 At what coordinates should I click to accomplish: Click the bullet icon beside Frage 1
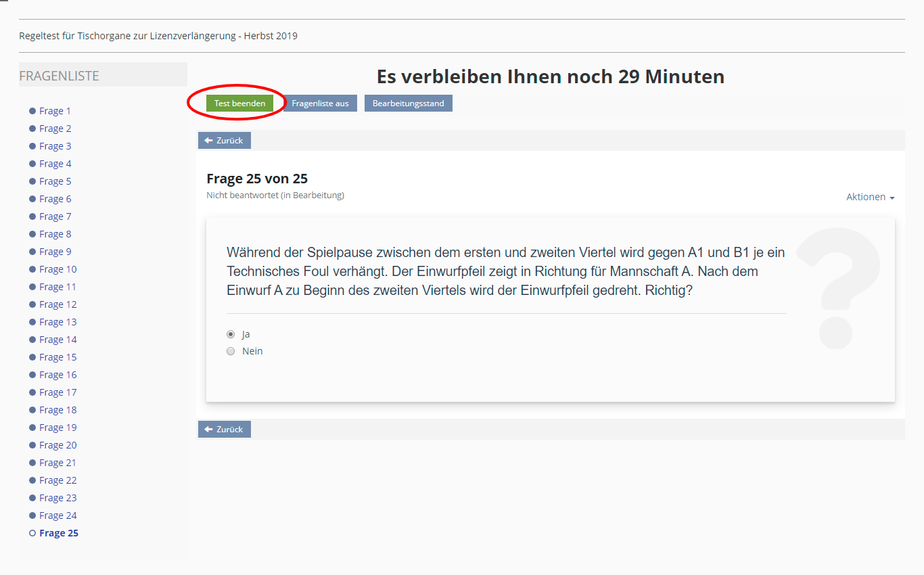coord(32,111)
